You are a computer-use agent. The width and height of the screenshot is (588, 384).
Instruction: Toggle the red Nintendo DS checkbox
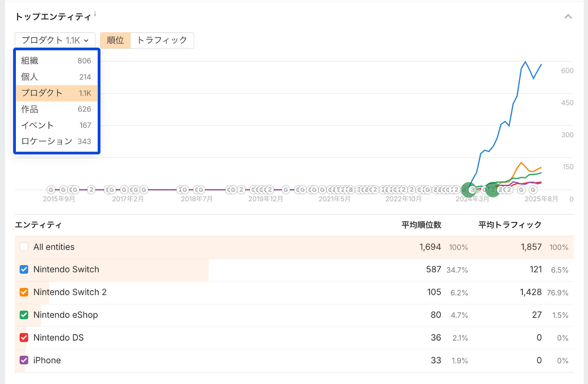point(24,338)
